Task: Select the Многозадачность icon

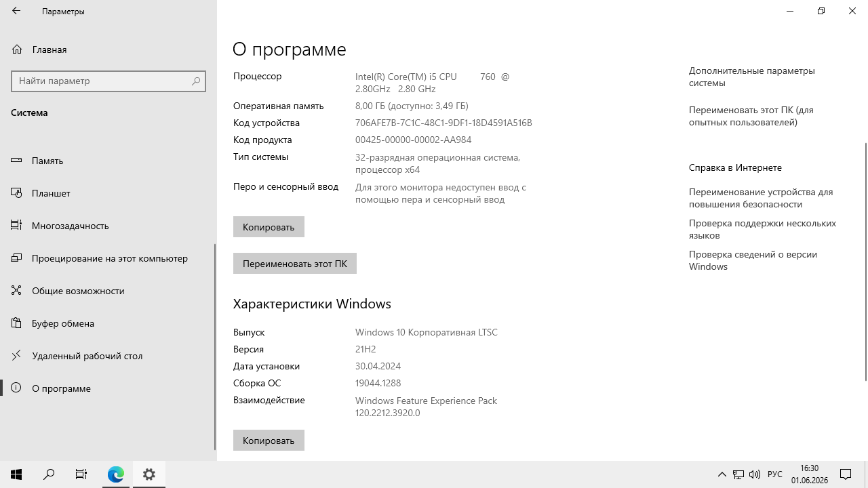Action: pos(17,226)
